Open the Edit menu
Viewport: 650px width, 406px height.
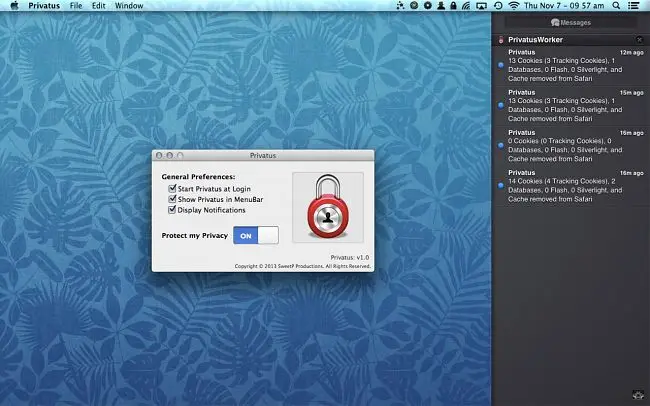pos(98,5)
